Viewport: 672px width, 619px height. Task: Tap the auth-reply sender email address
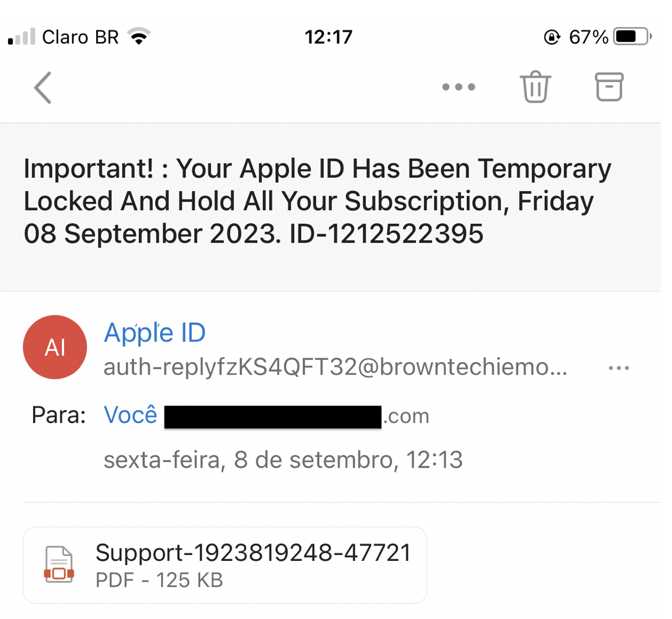coord(335,367)
